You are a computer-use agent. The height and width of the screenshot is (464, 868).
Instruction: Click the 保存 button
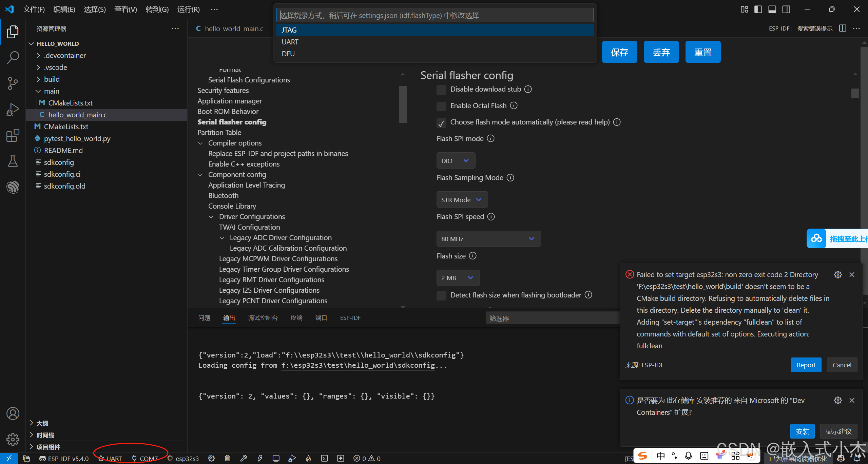619,52
